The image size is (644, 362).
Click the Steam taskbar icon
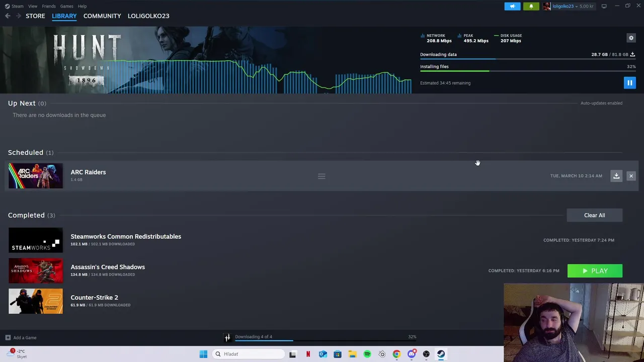coord(441,354)
